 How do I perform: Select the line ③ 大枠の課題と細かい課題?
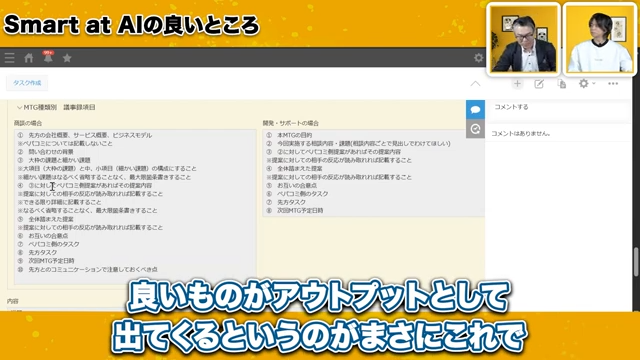(54, 160)
